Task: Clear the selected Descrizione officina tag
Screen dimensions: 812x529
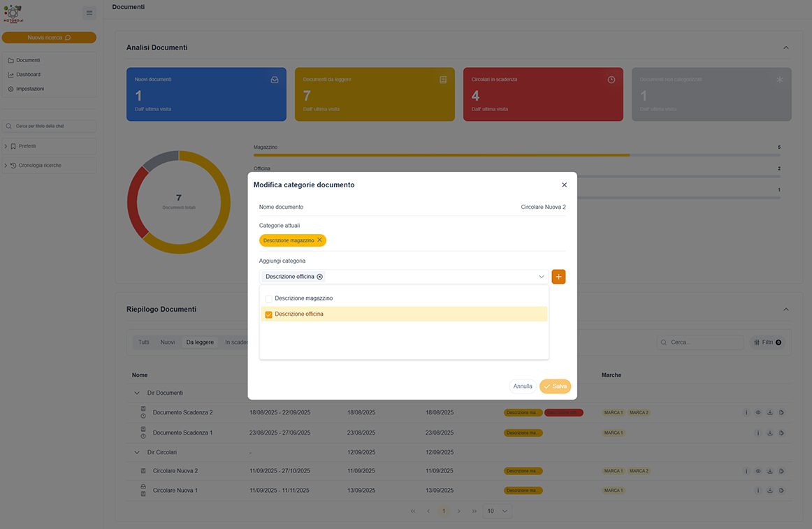Action: click(320, 277)
